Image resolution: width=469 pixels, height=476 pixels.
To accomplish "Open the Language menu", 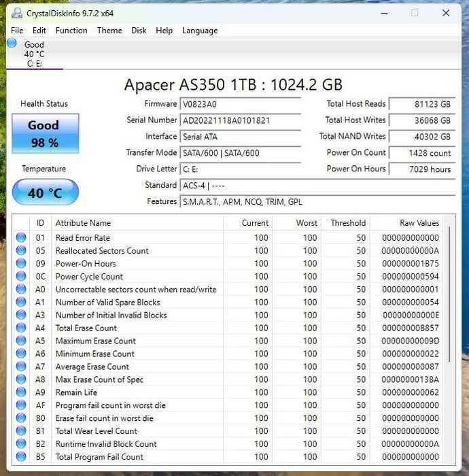I will pos(200,31).
